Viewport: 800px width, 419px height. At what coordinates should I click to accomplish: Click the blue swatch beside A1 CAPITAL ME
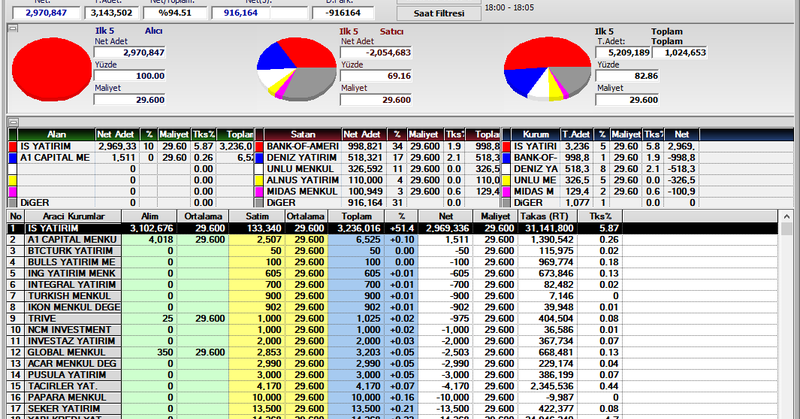pos(13,157)
